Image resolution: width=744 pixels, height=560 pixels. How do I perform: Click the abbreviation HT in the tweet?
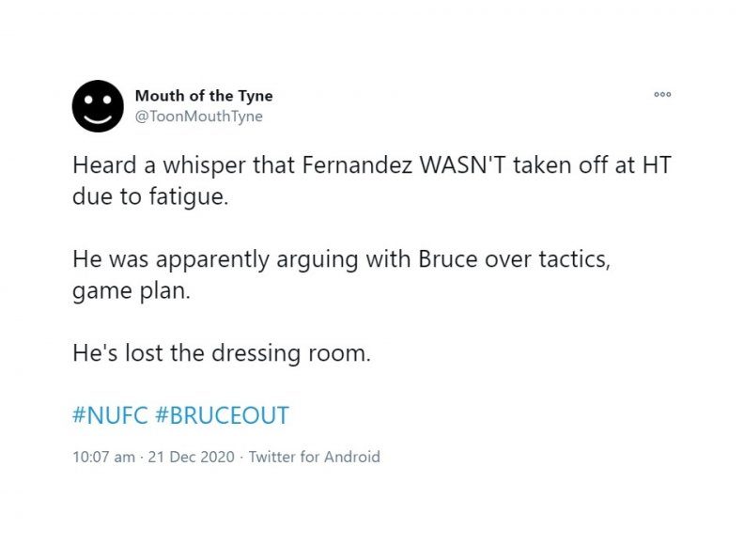(658, 164)
